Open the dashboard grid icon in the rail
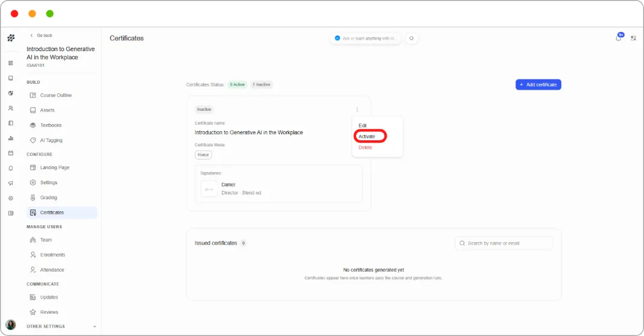This screenshot has height=336, width=644. 11,63
